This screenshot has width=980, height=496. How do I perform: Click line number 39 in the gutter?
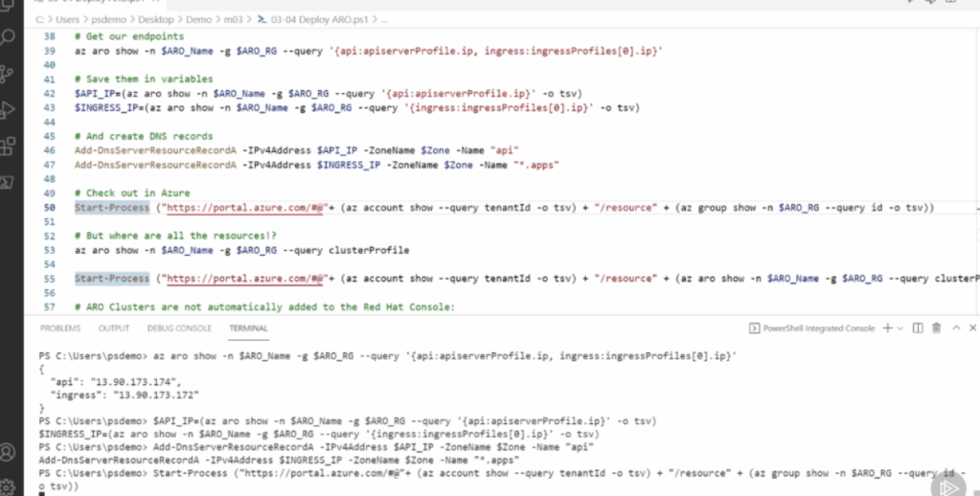[x=50, y=51]
